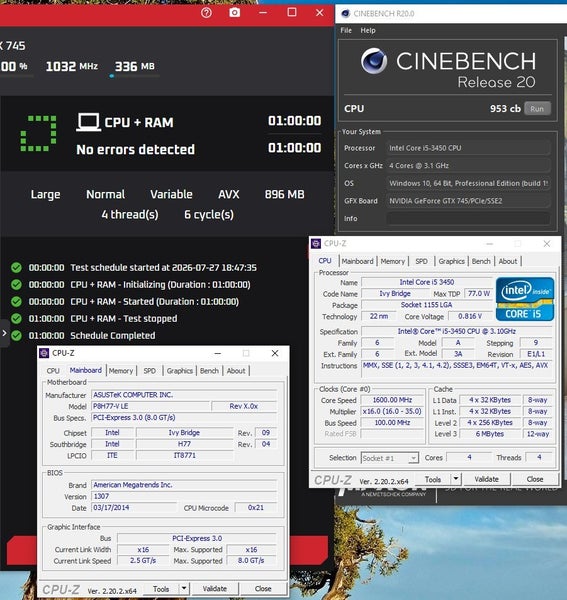Click the Cinebench Info text field

(469, 218)
